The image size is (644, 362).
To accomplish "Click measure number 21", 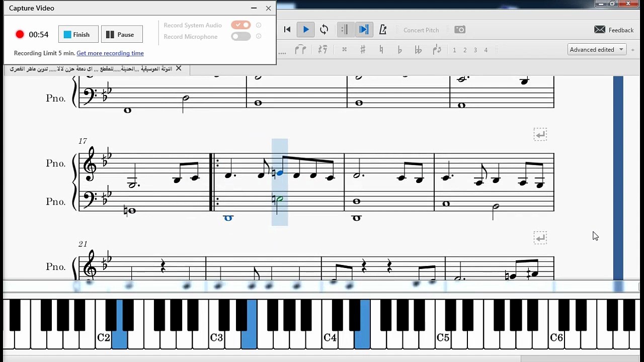I will (83, 244).
